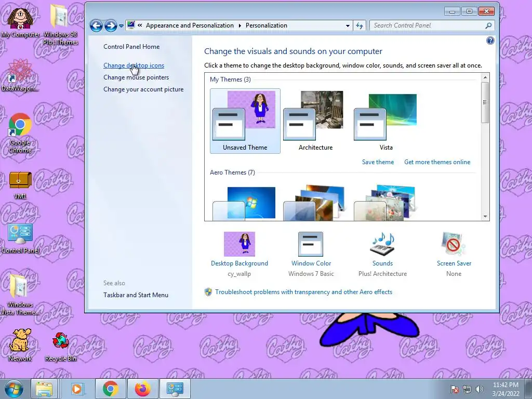Open Desktop Background settings icon
The height and width of the screenshot is (399, 532).
point(239,244)
